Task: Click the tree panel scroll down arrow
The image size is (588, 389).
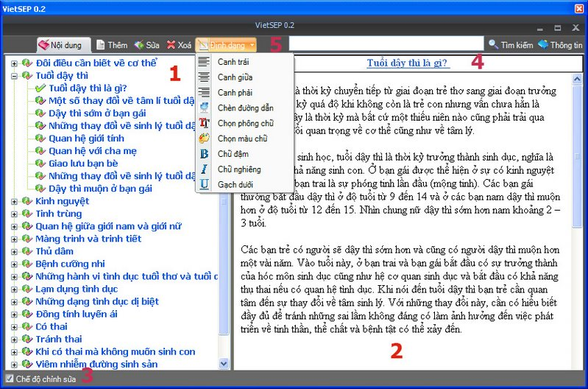Action: [x=224, y=363]
